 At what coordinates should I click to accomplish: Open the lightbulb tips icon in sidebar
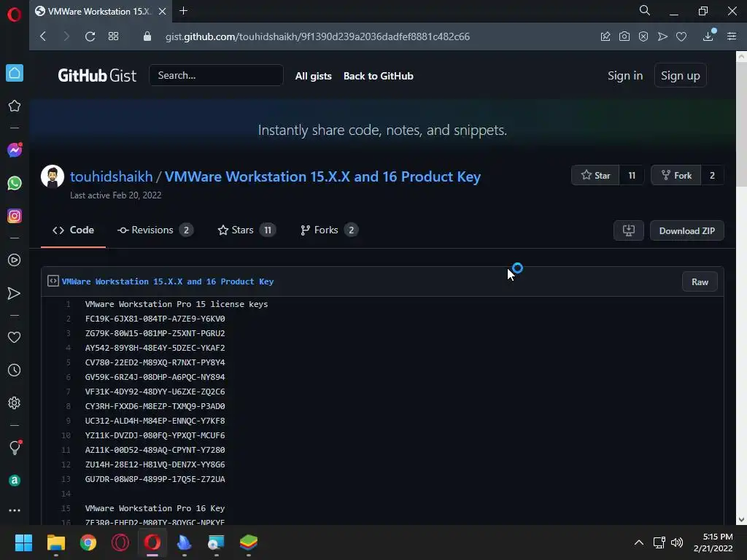point(15,447)
